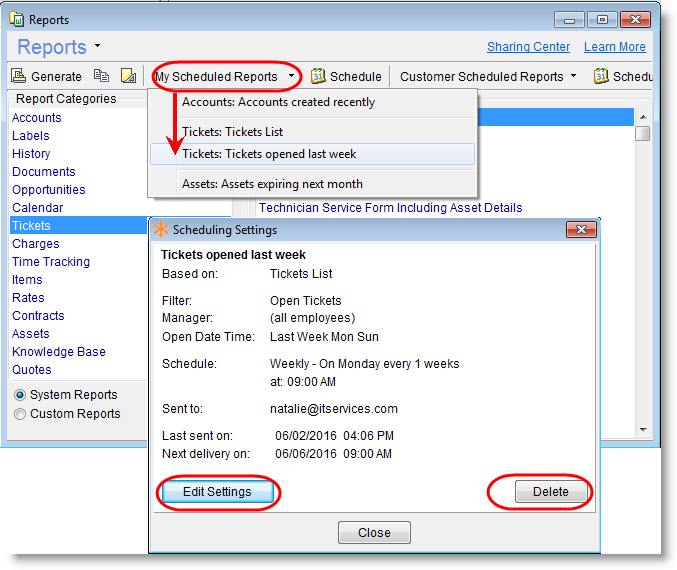
Task: Click the Scheduling Settings dialog orange icon
Action: tap(162, 230)
